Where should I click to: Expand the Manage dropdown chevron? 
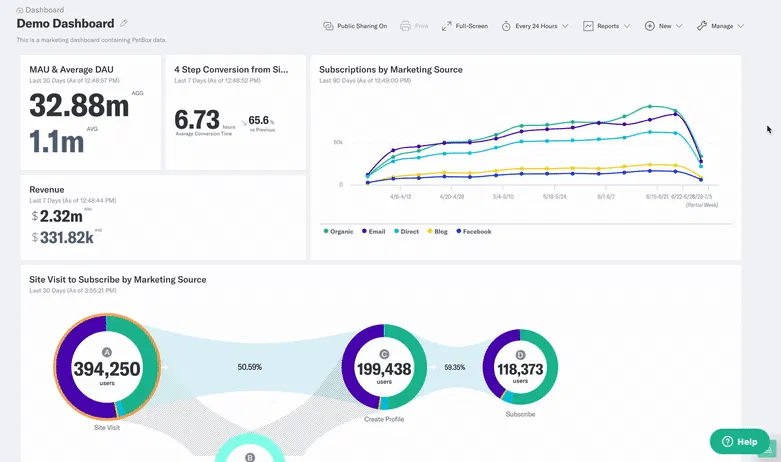click(740, 26)
